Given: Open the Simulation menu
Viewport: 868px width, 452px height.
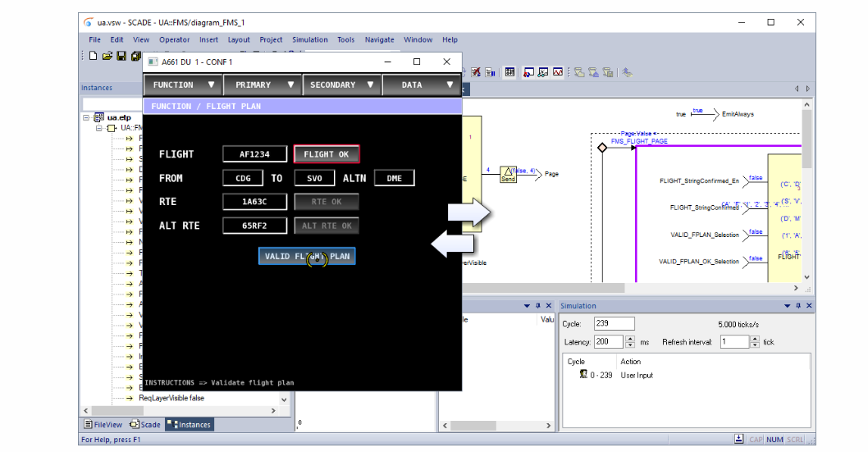Looking at the screenshot, I should 310,40.
